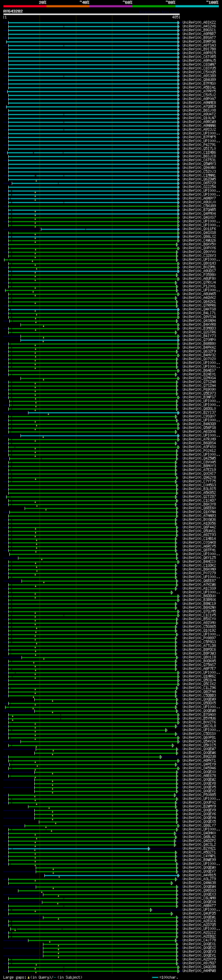Select the label UniRef100_C9SQ07

(x=199, y=416)
